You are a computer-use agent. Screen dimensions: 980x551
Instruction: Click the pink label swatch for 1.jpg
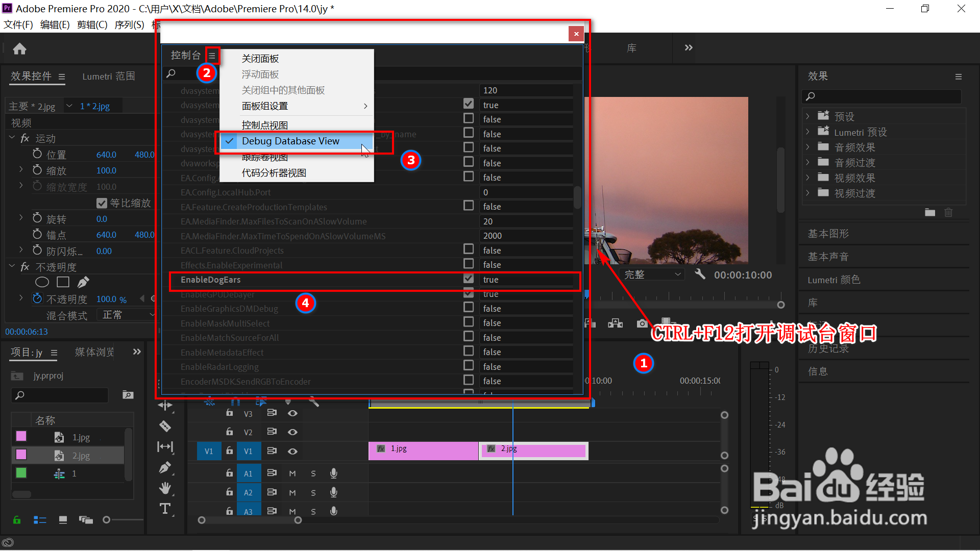click(x=21, y=437)
